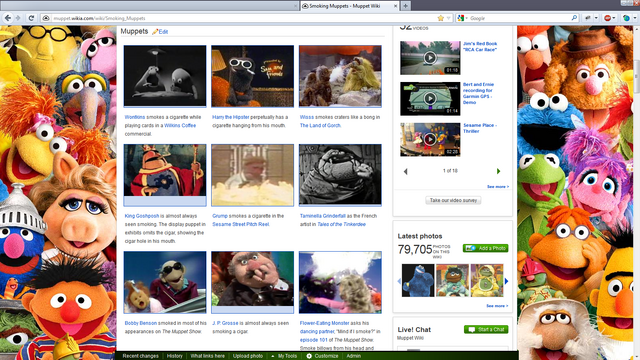Open the dancing partner link
This screenshot has width=640, height=360.
(317, 332)
